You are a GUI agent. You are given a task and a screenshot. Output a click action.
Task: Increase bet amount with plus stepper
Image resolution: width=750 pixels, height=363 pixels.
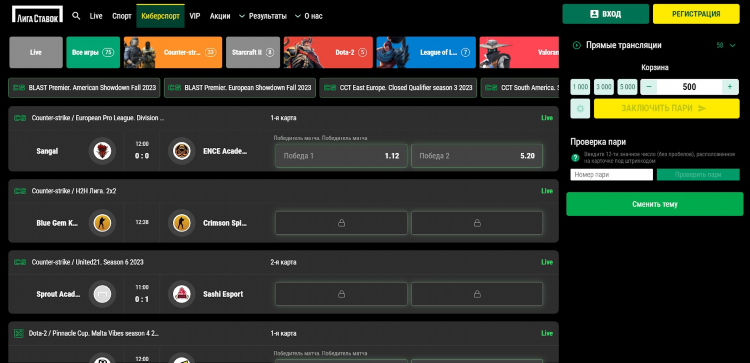[730, 87]
